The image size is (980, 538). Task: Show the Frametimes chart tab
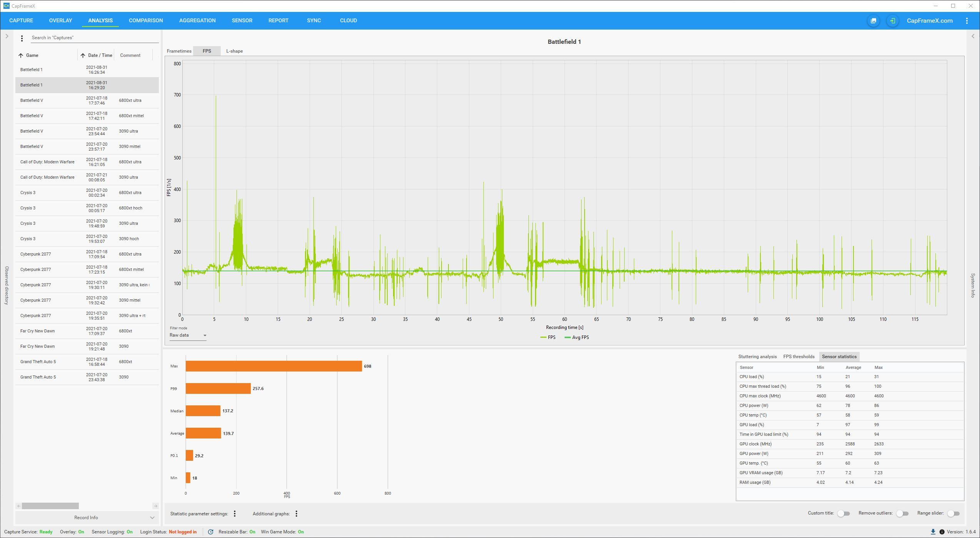pyautogui.click(x=179, y=51)
